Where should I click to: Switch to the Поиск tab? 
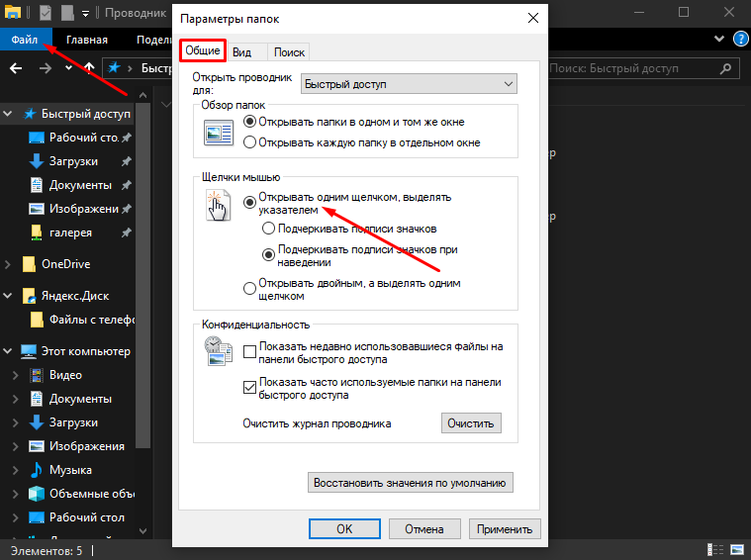pos(289,51)
